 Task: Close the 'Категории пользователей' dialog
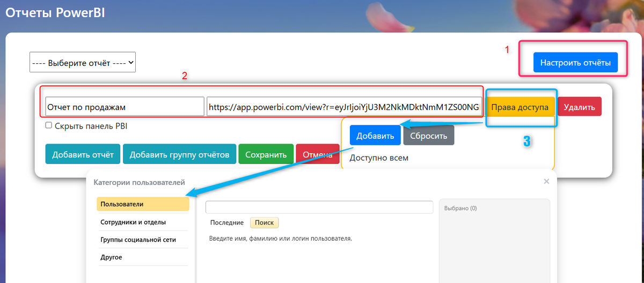[x=546, y=181]
